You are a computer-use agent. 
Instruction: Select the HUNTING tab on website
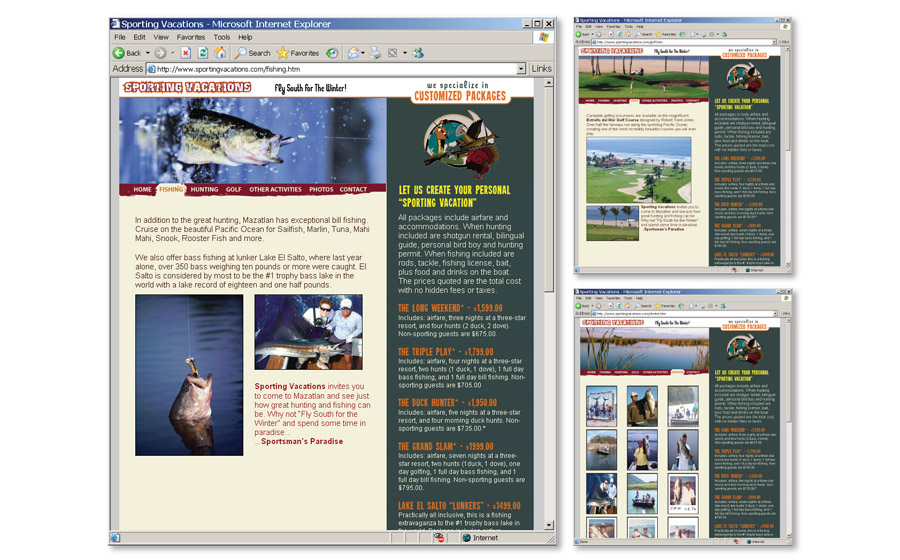click(204, 189)
